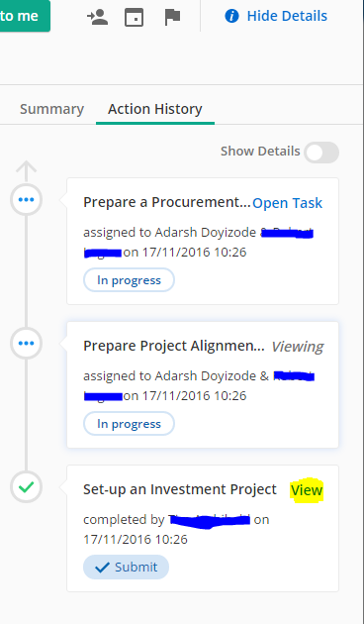
Task: Click In progress badge on Alignment card
Action: click(x=129, y=424)
